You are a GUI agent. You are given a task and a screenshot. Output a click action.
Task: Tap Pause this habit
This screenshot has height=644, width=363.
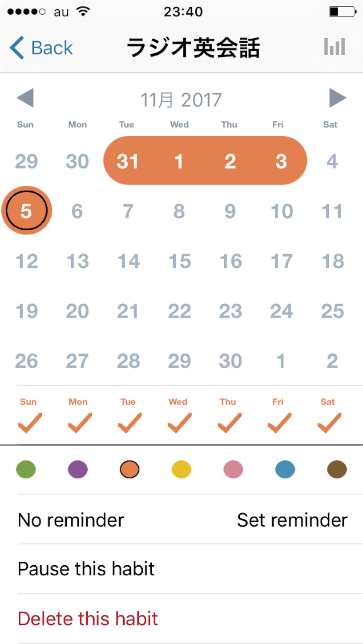[86, 569]
